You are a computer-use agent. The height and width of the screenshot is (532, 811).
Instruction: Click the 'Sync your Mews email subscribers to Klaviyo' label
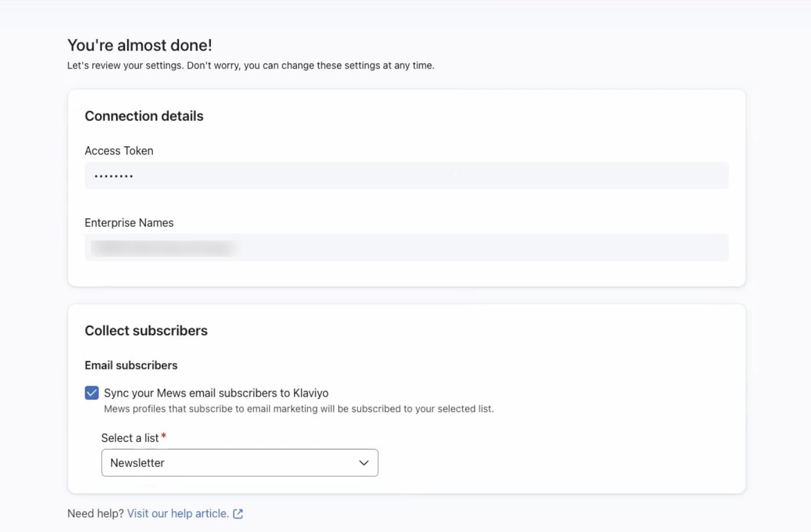216,393
